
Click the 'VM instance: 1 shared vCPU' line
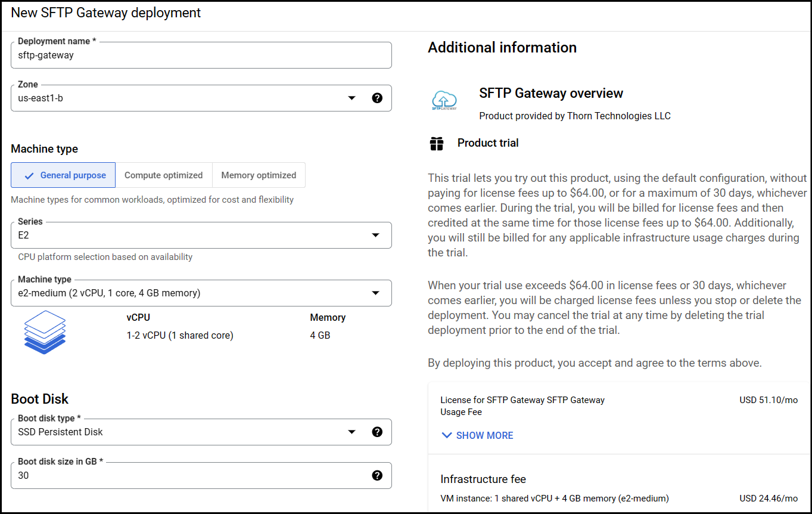point(555,498)
